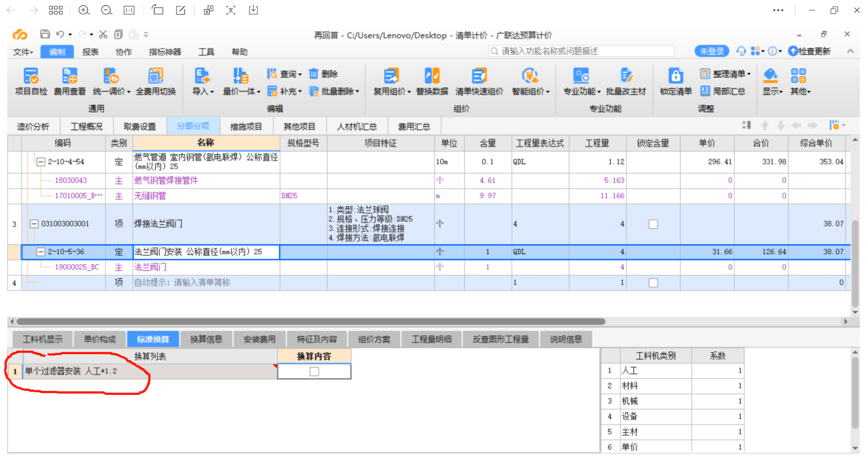Toggle 锁定含量 checkbox in row 4
The height and width of the screenshot is (456, 868).
(x=653, y=283)
